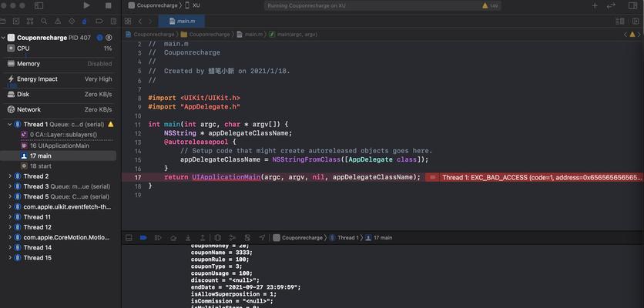The width and height of the screenshot is (644, 308).
Task: Continue program execution
Action: coord(158,238)
